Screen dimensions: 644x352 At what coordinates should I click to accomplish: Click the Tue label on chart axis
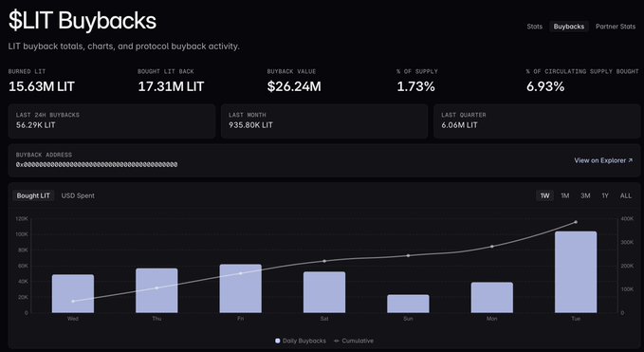coord(576,319)
